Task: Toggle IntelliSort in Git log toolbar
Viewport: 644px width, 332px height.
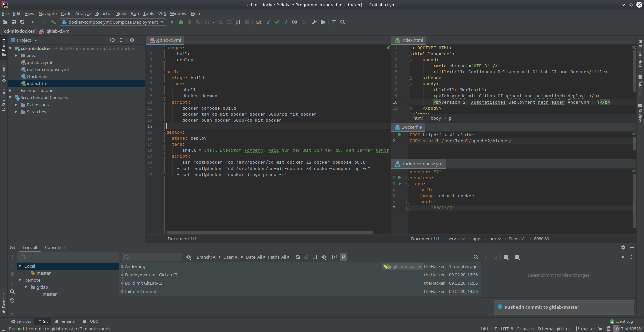Action: (x=315, y=257)
